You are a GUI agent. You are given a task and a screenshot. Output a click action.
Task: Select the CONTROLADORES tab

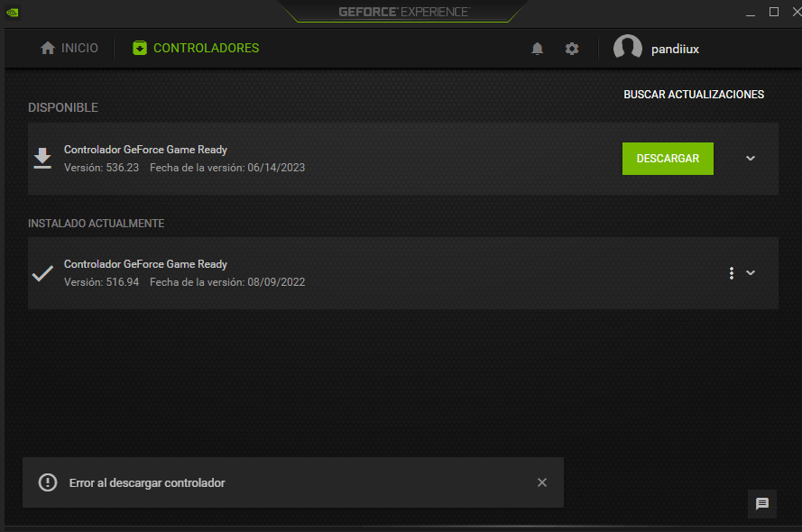(x=196, y=48)
